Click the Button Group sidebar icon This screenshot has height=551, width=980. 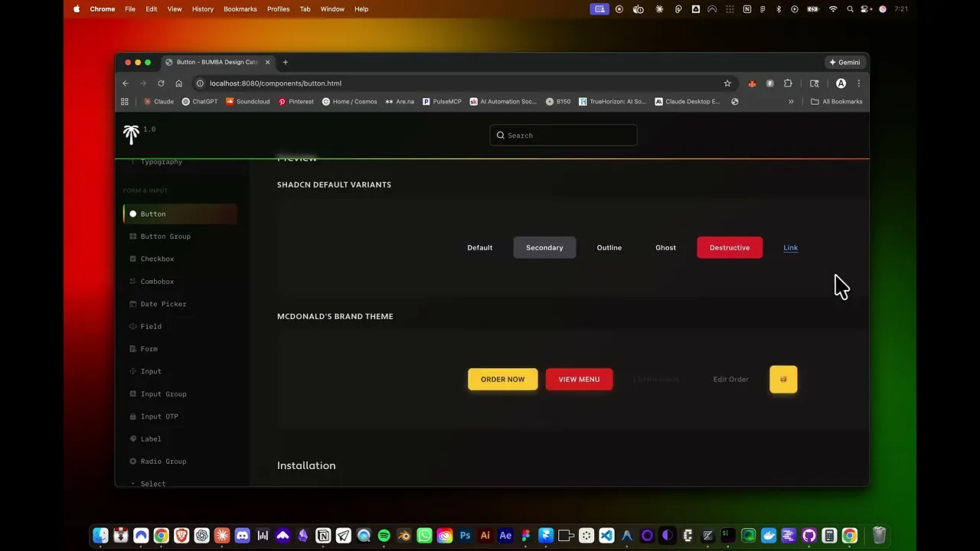click(x=133, y=236)
